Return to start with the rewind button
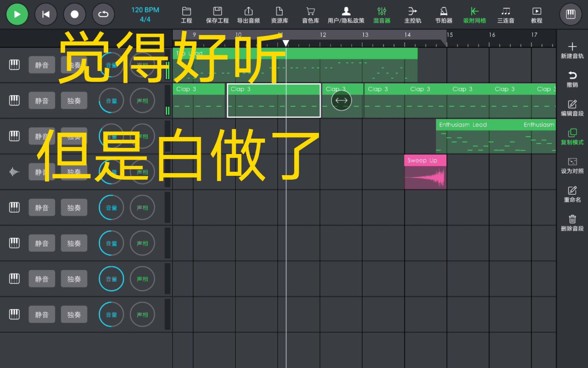This screenshot has height=368, width=588. (46, 14)
